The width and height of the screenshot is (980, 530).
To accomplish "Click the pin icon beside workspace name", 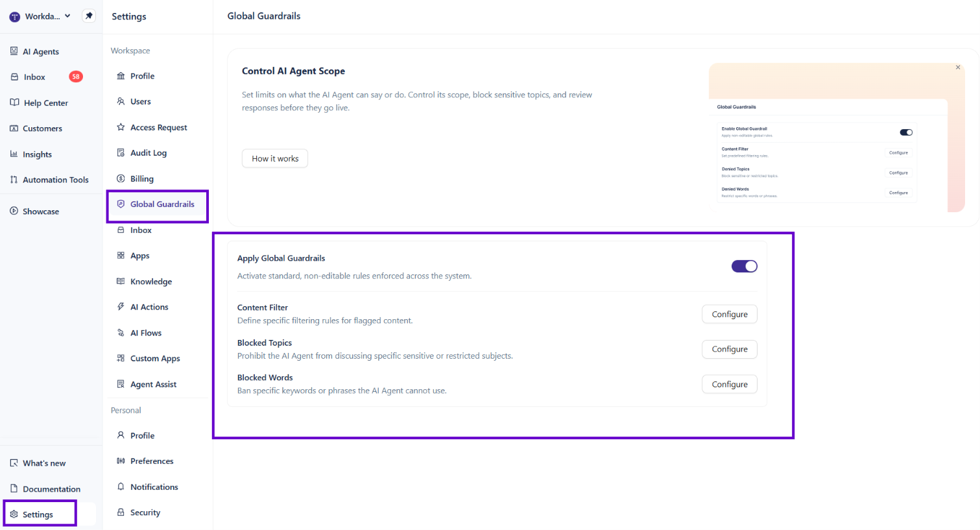I will (x=89, y=16).
